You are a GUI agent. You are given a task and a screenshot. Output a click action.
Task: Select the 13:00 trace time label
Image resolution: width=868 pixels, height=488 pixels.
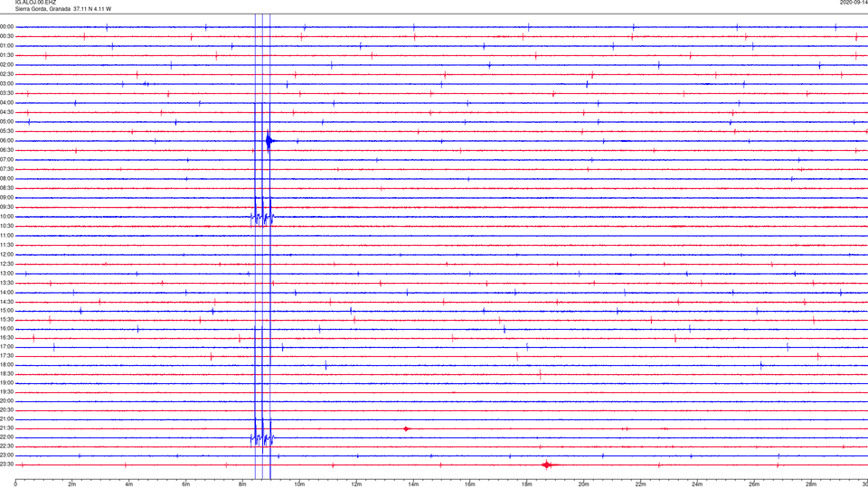pyautogui.click(x=6, y=273)
